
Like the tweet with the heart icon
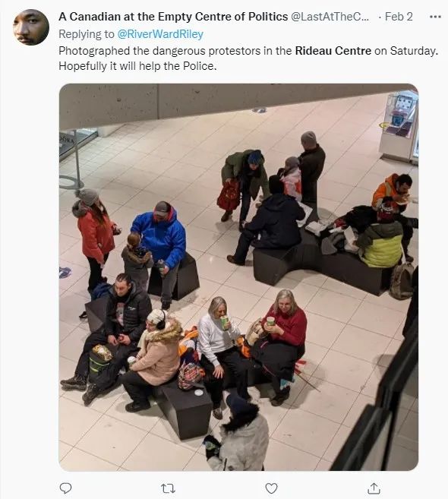pyautogui.click(x=271, y=488)
